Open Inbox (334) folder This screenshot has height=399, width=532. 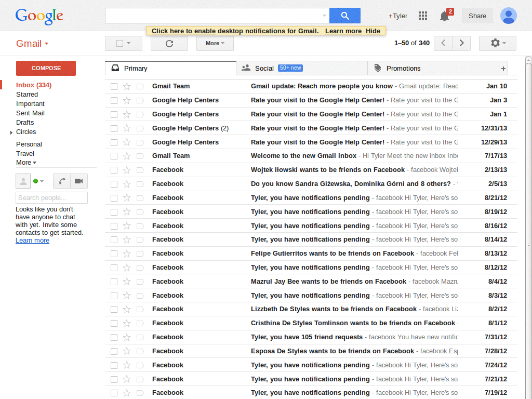[34, 85]
